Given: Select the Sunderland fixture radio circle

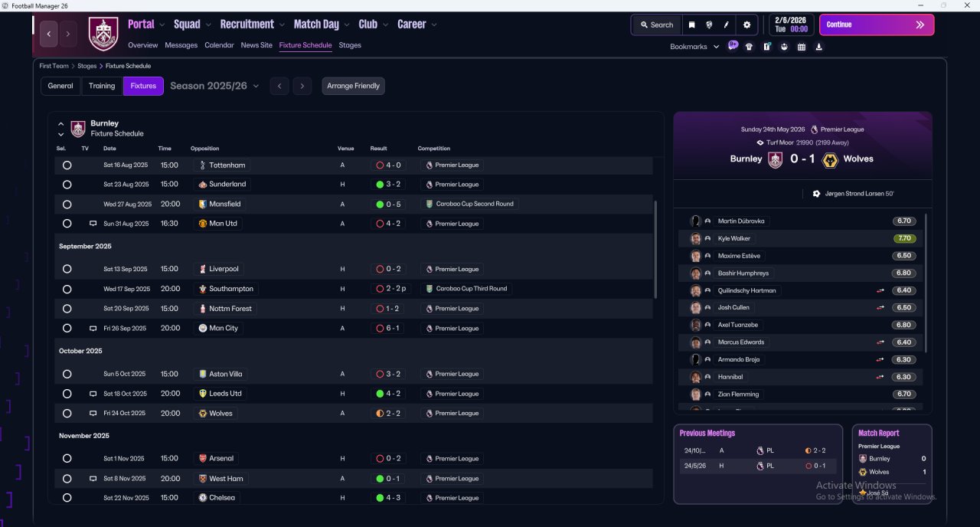Looking at the screenshot, I should pyautogui.click(x=67, y=185).
